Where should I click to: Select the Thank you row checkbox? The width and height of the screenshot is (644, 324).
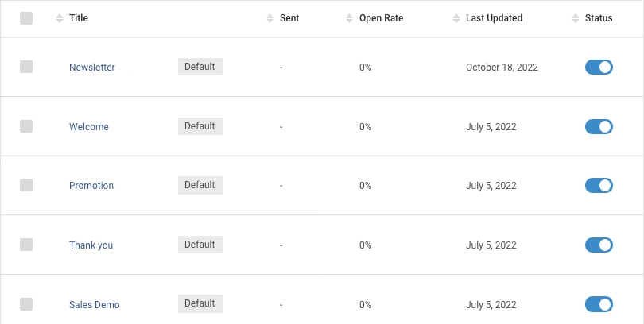26,245
